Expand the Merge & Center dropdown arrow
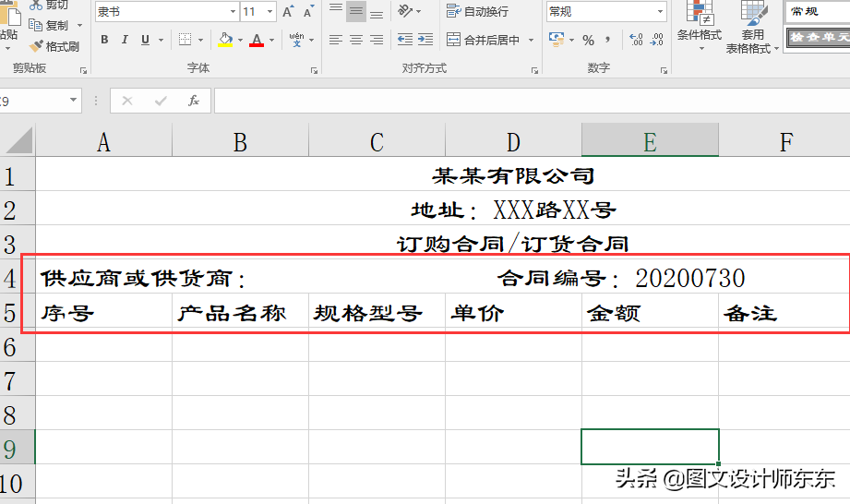Screen dimensions: 850x504 pyautogui.click(x=531, y=40)
